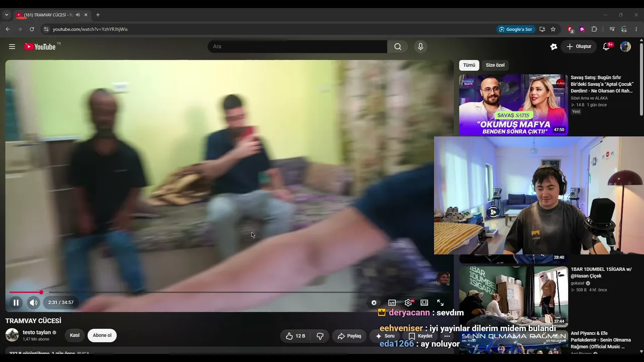
Task: Click the install app icon in address bar
Action: [542, 29]
